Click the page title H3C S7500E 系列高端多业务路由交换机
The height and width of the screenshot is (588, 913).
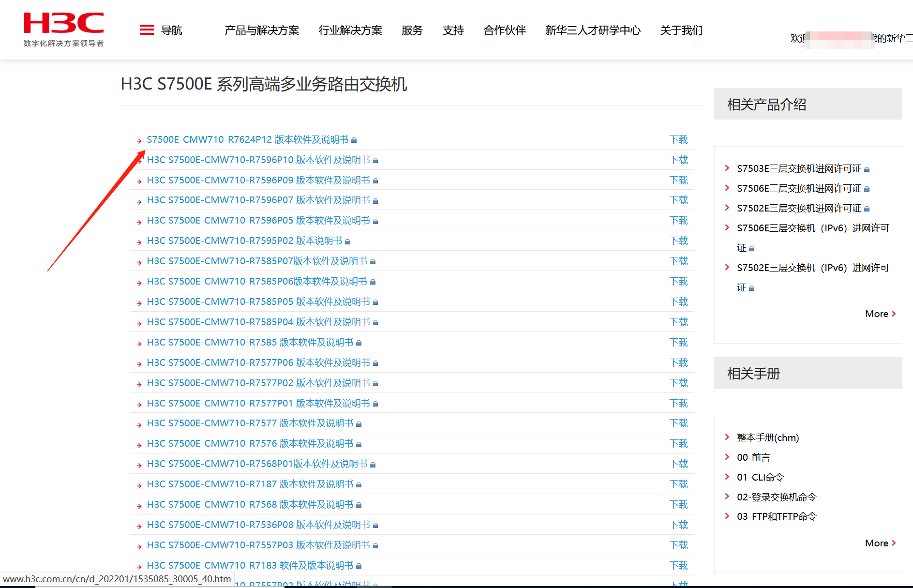point(264,84)
